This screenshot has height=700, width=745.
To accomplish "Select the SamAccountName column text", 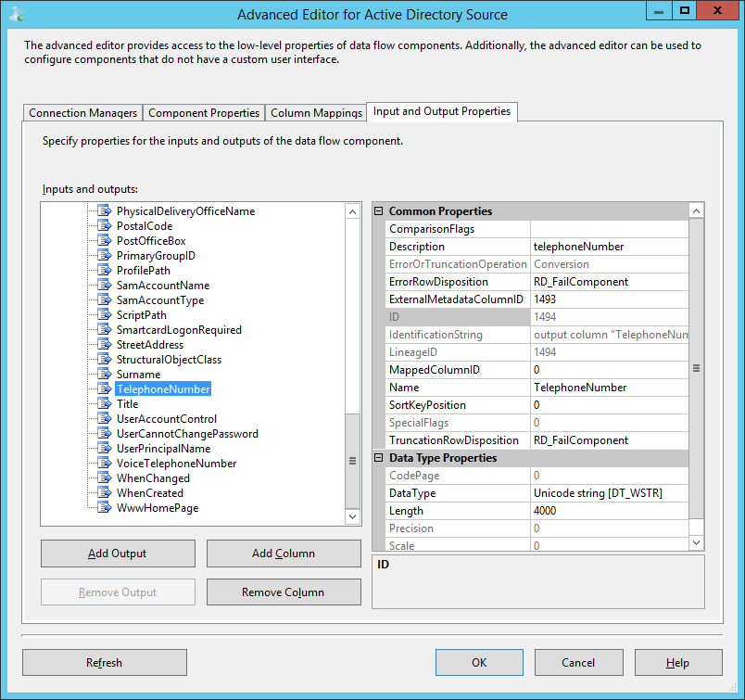I will coord(163,286).
